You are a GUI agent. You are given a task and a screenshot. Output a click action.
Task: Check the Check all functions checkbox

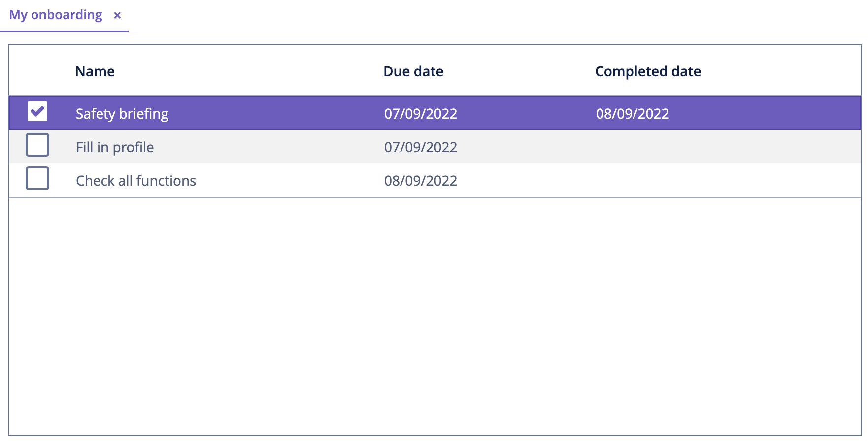[x=37, y=178]
